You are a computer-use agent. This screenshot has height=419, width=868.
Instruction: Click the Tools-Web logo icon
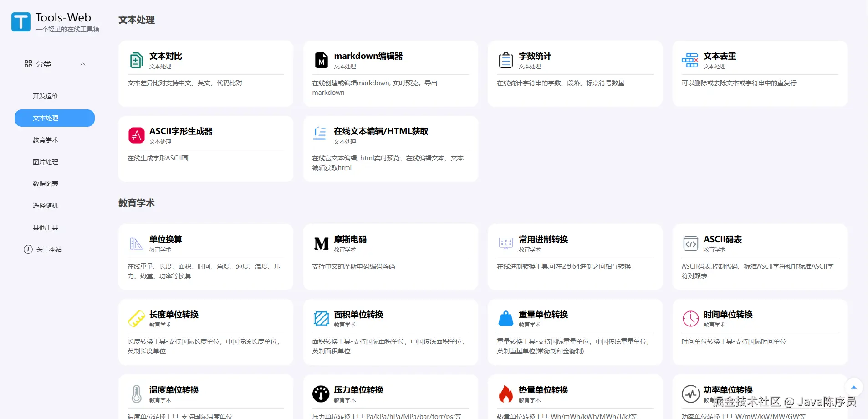click(21, 22)
